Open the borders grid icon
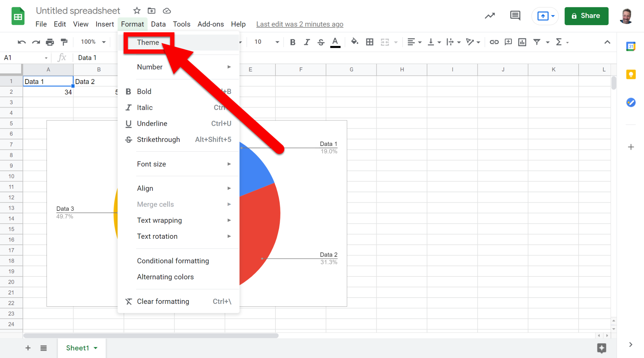The height and width of the screenshot is (358, 644). pyautogui.click(x=370, y=42)
